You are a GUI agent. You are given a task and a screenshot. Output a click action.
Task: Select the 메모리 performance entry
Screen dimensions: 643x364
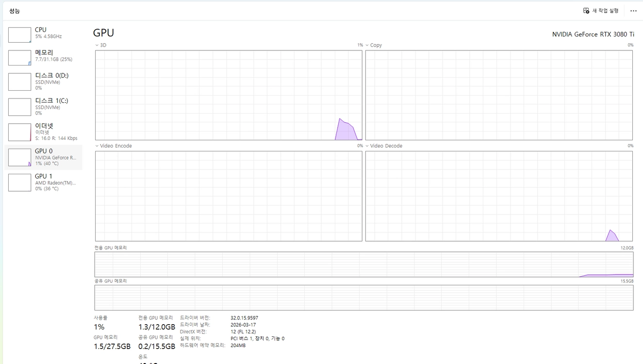point(43,57)
